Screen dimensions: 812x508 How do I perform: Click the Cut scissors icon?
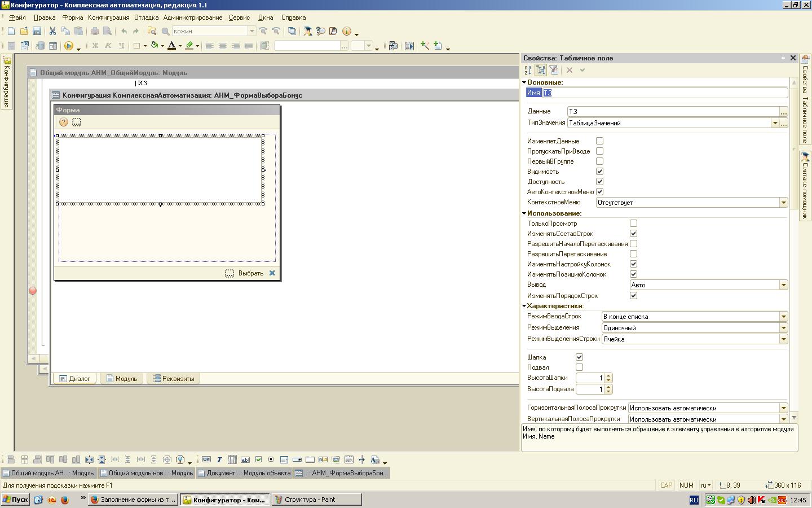[x=52, y=31]
